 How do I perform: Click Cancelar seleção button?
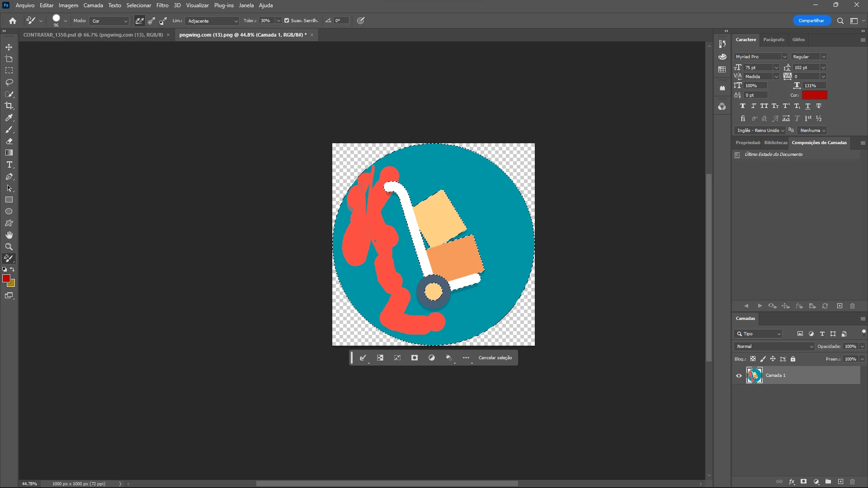pos(495,358)
